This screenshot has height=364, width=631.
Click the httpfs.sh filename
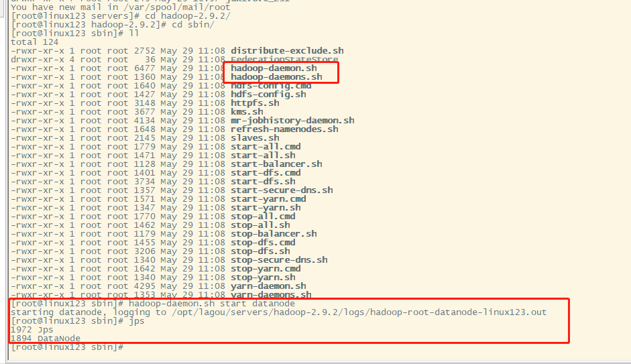[x=255, y=103]
